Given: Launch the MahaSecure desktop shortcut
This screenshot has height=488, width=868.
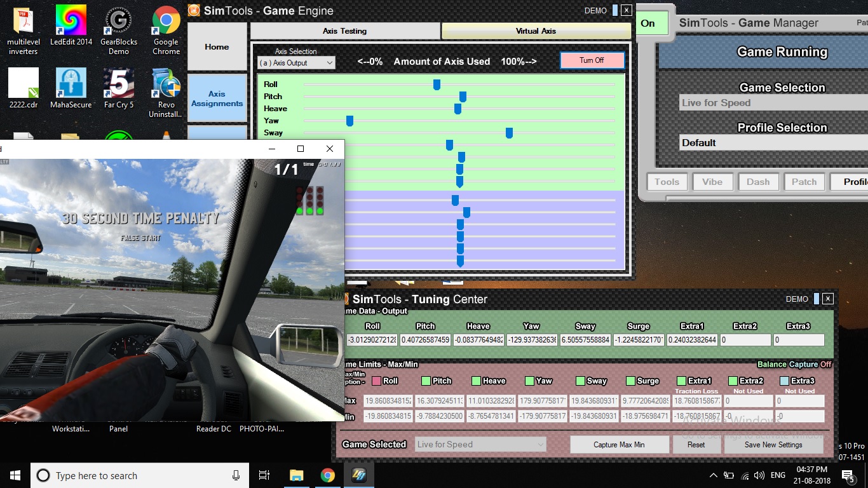Looking at the screenshot, I should tap(71, 88).
